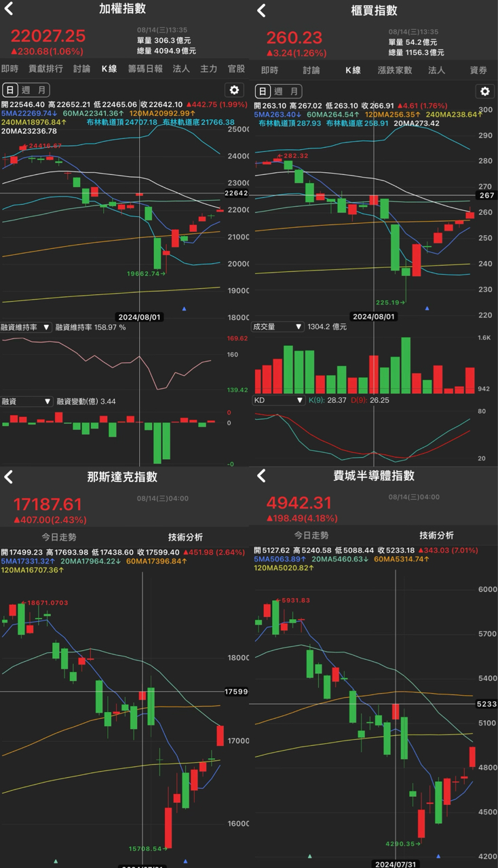
Task: Click blue triangle marker under 加權指數 chart
Action: 185,309
